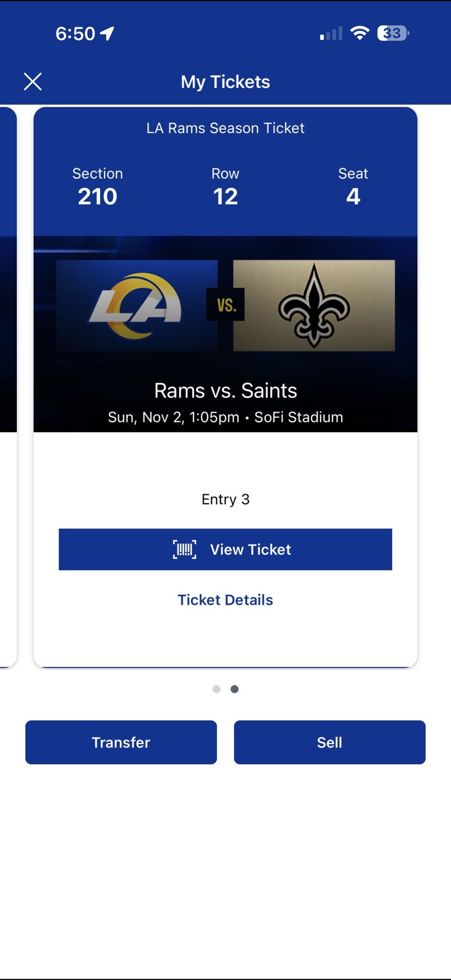Tap the Wi-Fi icon in the status bar

pyautogui.click(x=359, y=32)
